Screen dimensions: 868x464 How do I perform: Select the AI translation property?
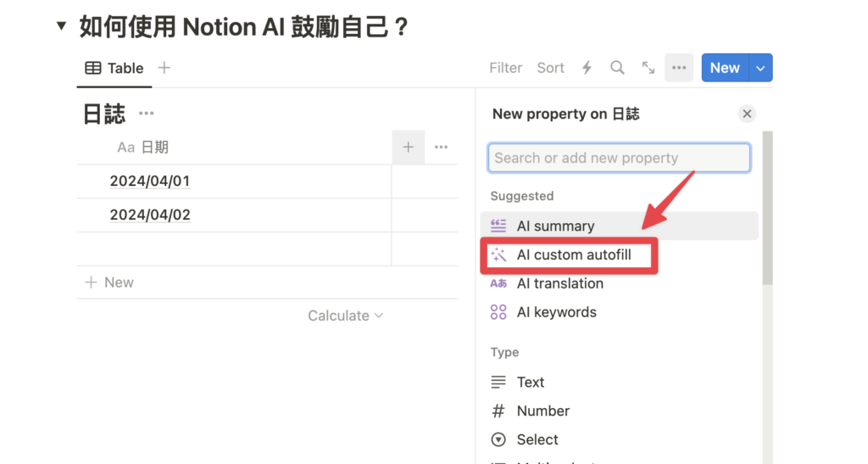pyautogui.click(x=619, y=283)
